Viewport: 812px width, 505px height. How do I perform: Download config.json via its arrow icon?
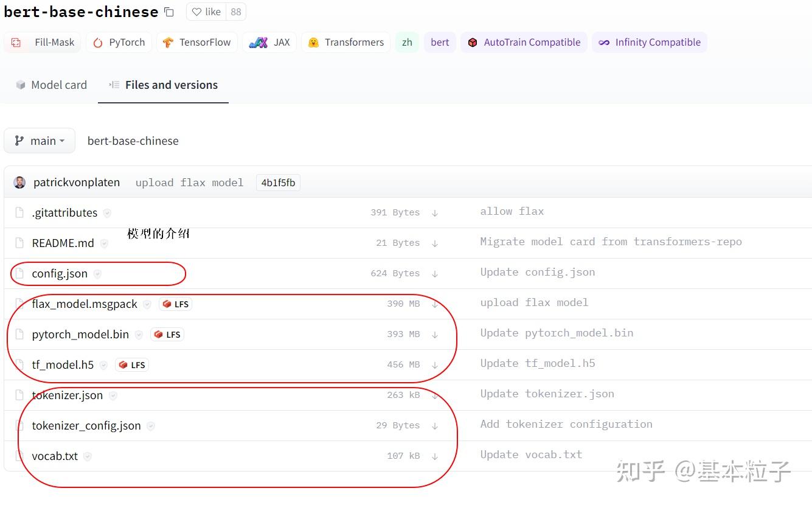[x=434, y=273]
